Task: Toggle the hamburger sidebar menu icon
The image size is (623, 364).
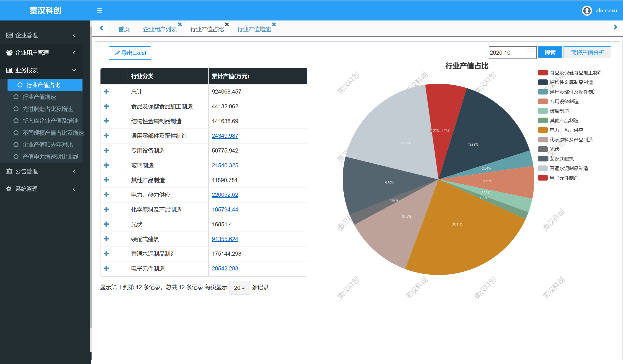Action: point(100,10)
